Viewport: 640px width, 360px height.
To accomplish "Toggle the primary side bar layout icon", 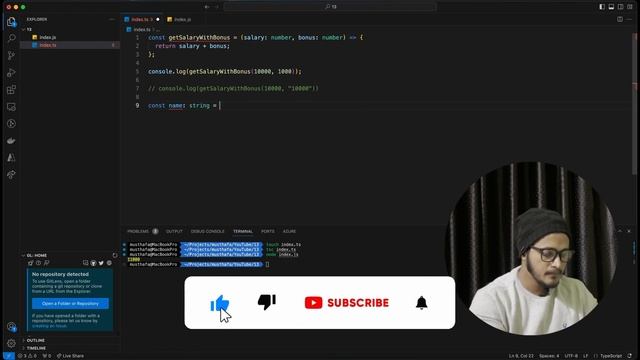I will tap(602, 7).
